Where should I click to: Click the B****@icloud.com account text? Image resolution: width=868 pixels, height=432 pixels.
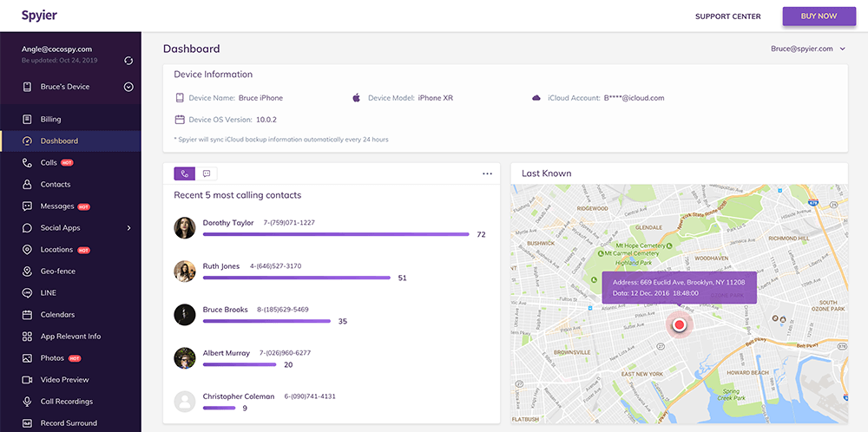tap(635, 98)
